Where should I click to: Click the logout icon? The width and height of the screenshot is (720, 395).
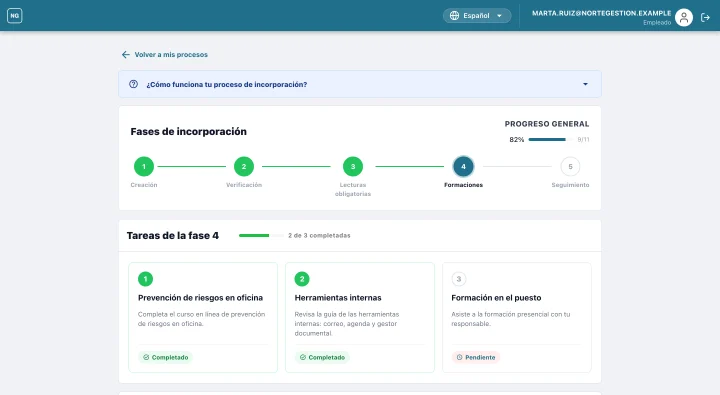(705, 17)
